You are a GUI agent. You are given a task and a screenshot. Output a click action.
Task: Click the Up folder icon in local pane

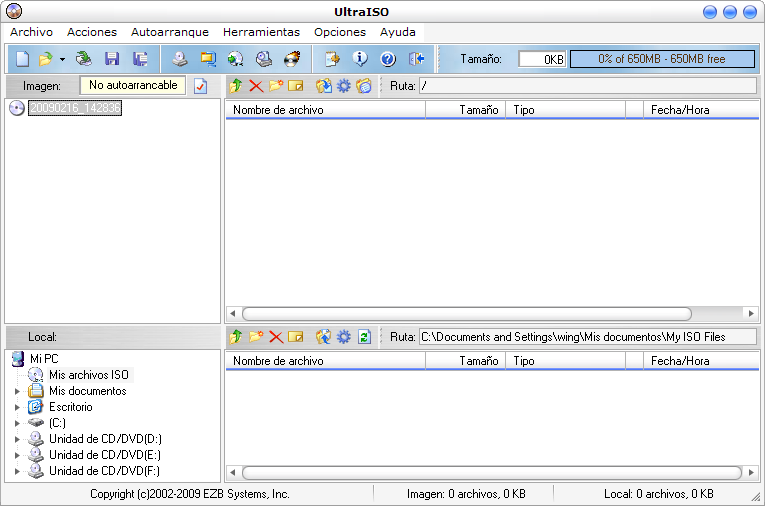tap(236, 337)
